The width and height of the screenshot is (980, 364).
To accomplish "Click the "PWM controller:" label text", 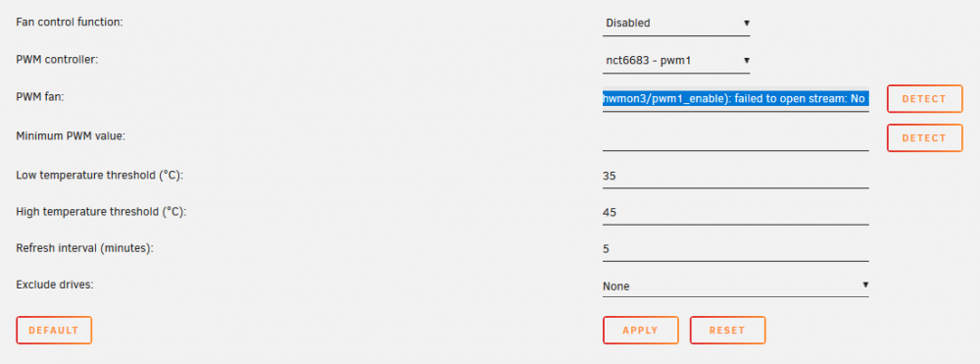I will coord(58,60).
